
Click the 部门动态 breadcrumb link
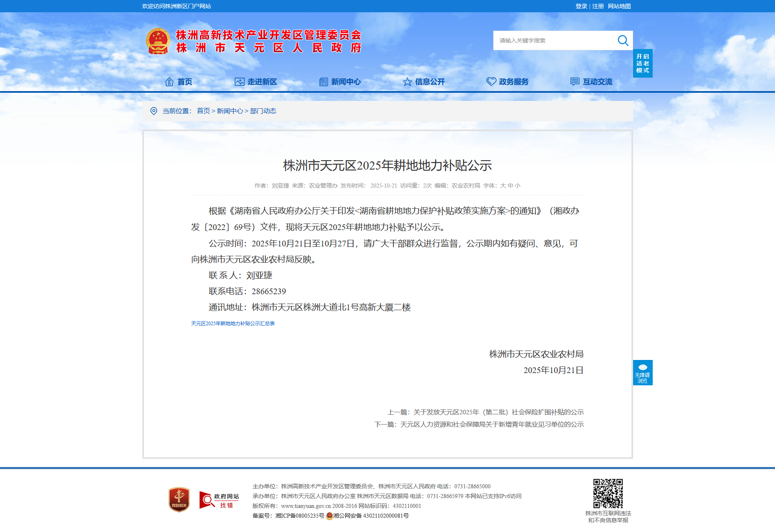point(263,111)
